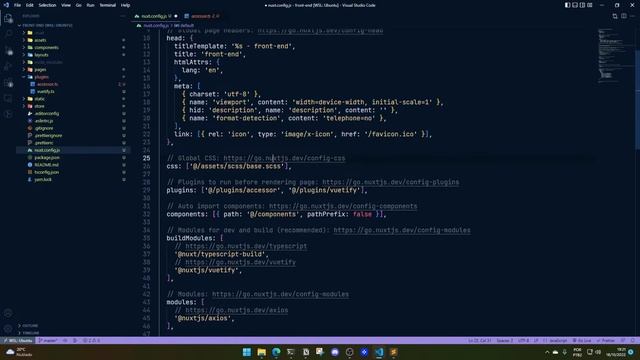Click the code minimap overview

pos(614,55)
